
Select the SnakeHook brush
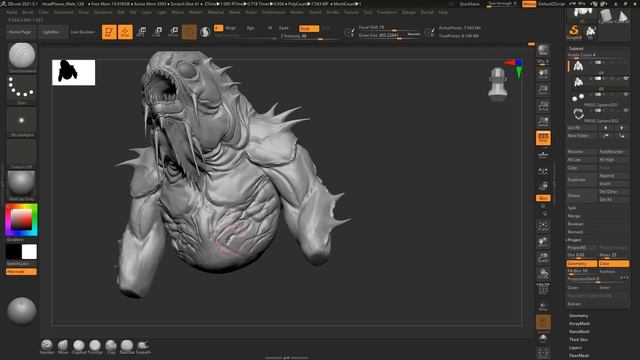[x=143, y=347]
